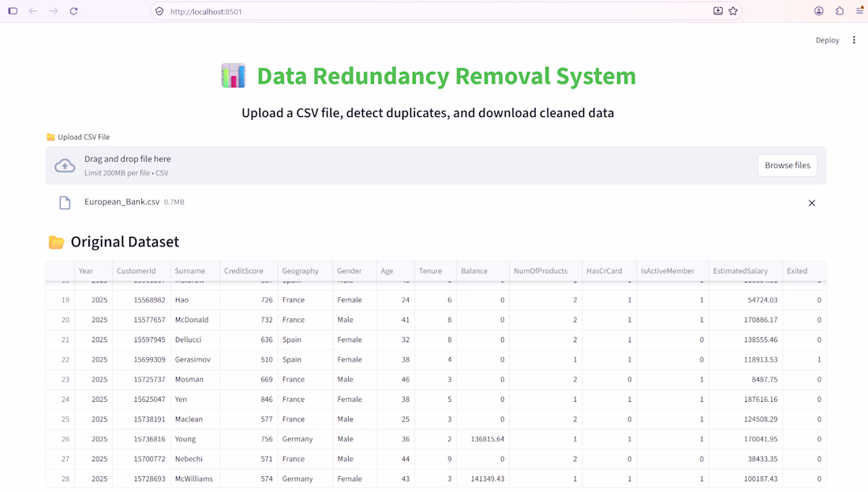
Task: Click the surname cell 'Gerasimov'
Action: (x=196, y=359)
